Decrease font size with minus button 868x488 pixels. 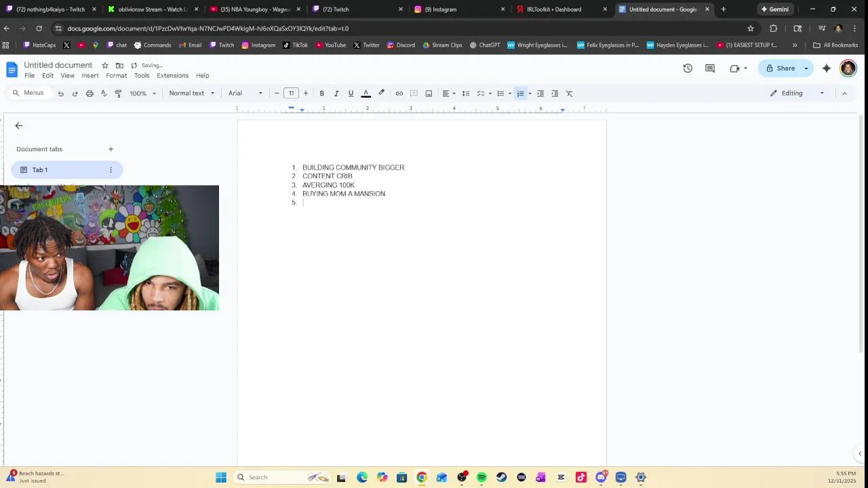[x=277, y=94]
